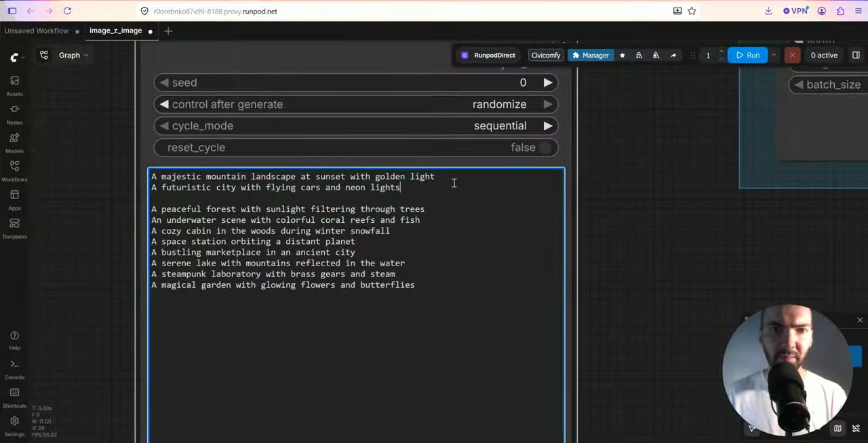This screenshot has height=443, width=868.
Task: Open control after generate options
Action: pyautogui.click(x=356, y=104)
